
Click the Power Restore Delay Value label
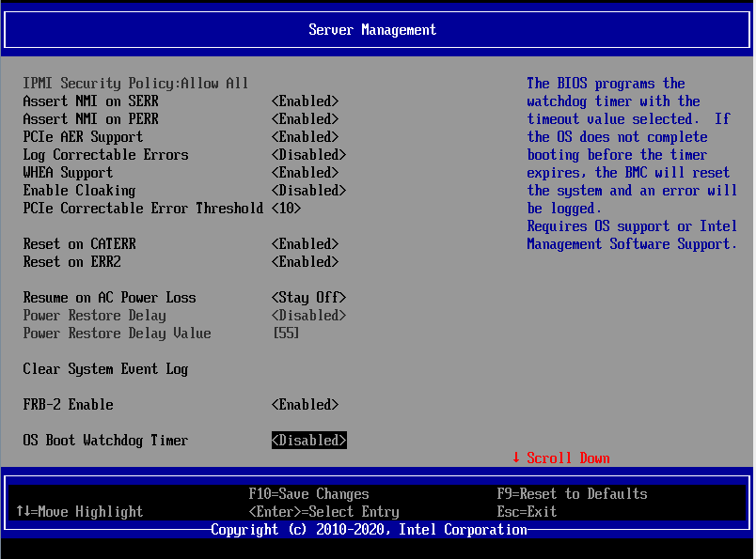118,333
